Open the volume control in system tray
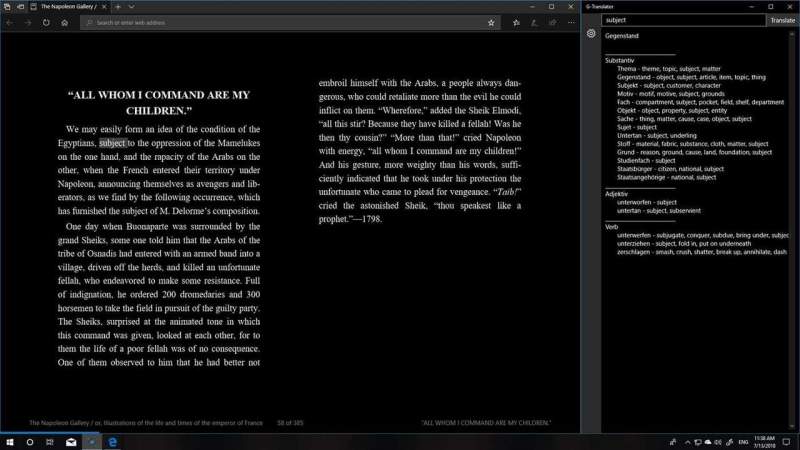This screenshot has width=800, height=450. coord(718,442)
